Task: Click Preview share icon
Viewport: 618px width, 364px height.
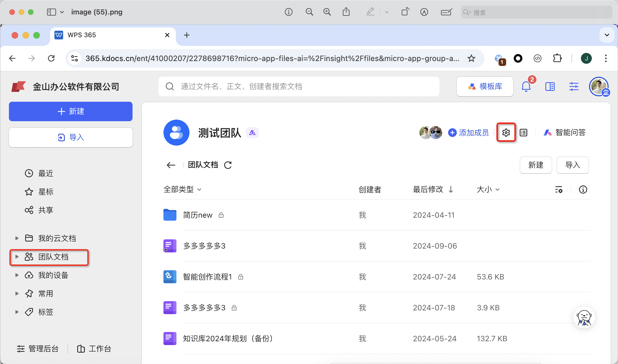Action: coord(346,12)
